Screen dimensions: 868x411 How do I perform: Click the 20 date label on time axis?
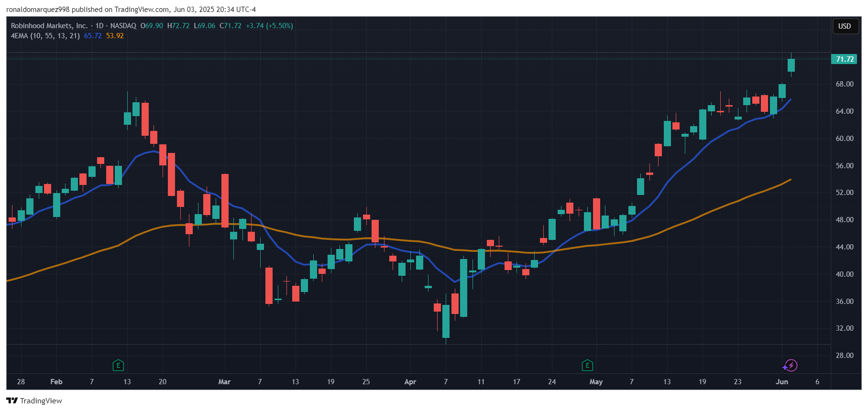point(163,382)
